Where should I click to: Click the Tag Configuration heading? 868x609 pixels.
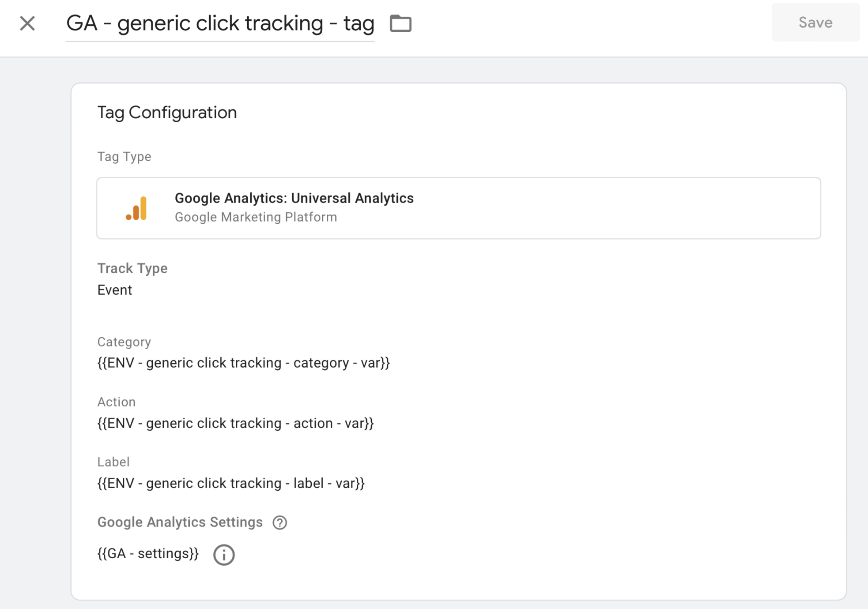(x=167, y=113)
